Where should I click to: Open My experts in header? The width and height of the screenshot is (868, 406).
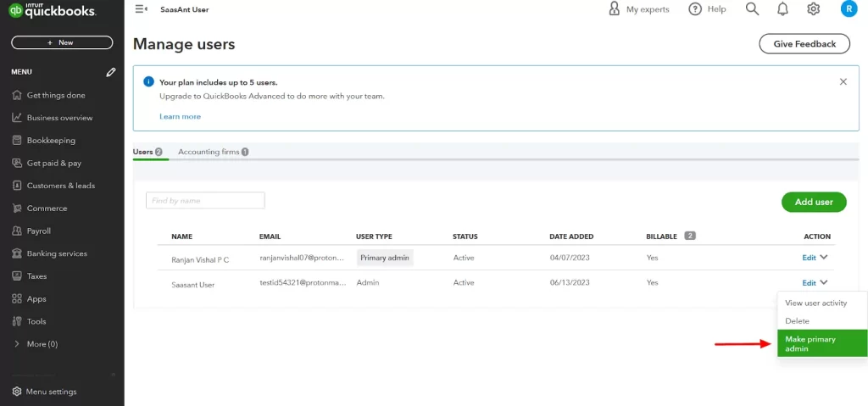coord(639,9)
